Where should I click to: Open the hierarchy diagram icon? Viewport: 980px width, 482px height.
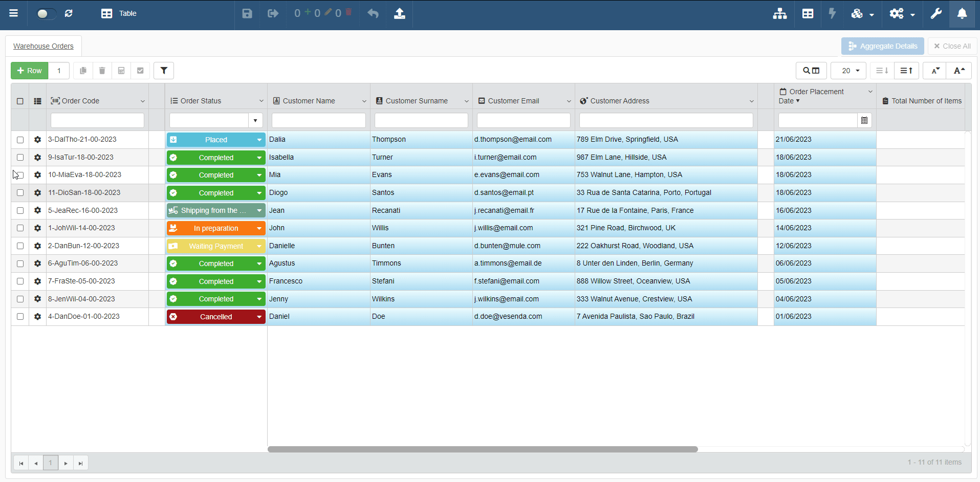coord(780,13)
